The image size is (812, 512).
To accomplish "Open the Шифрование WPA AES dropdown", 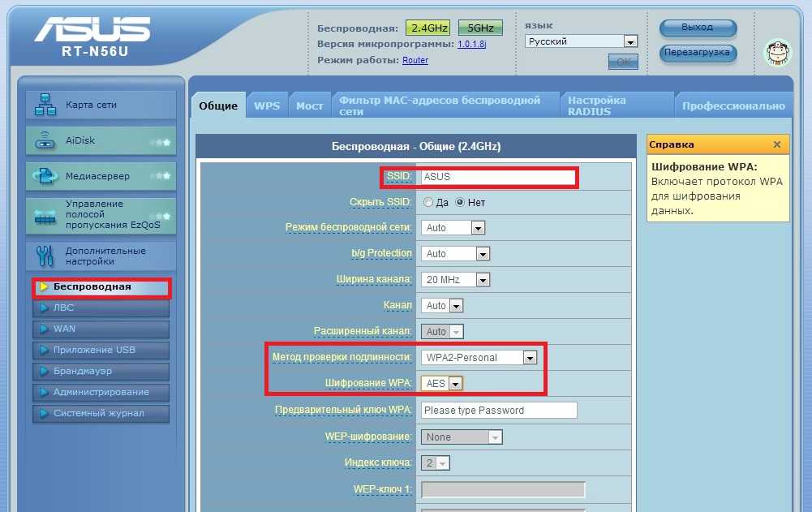I will (441, 383).
